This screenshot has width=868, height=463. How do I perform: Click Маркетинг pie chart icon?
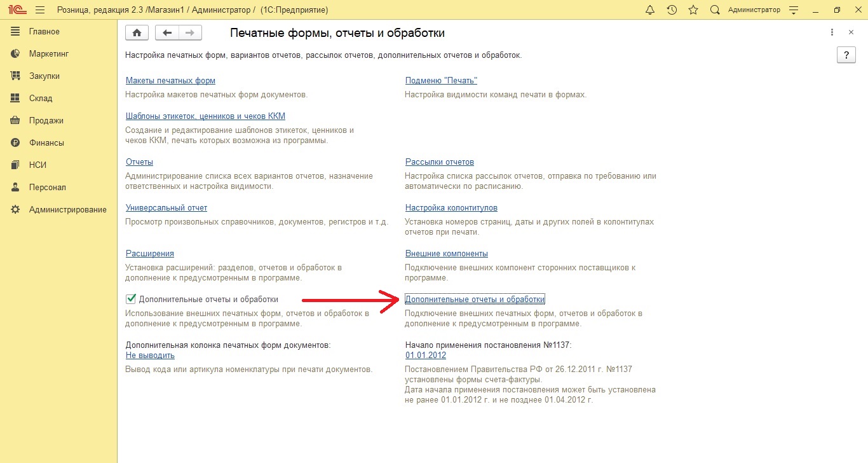[16, 54]
